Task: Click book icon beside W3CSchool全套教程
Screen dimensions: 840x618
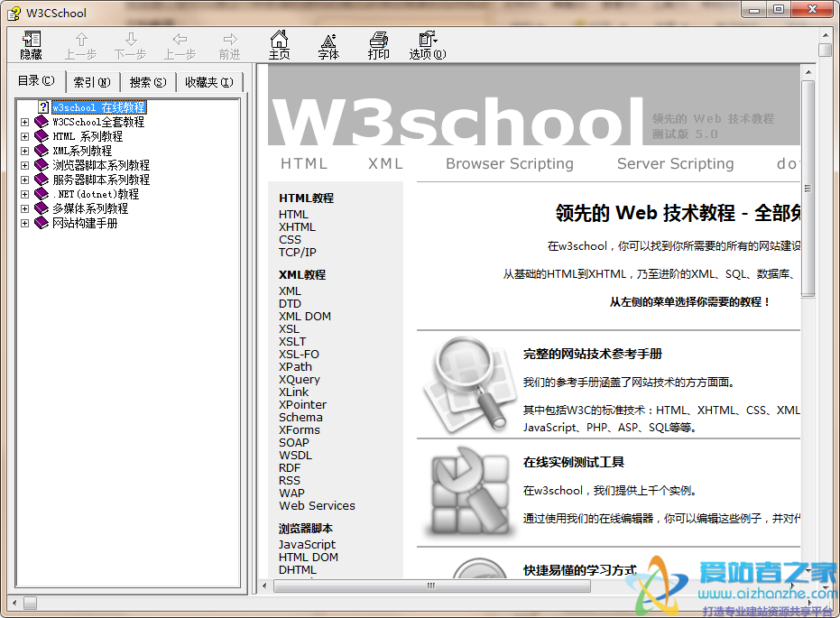Action: click(x=42, y=122)
